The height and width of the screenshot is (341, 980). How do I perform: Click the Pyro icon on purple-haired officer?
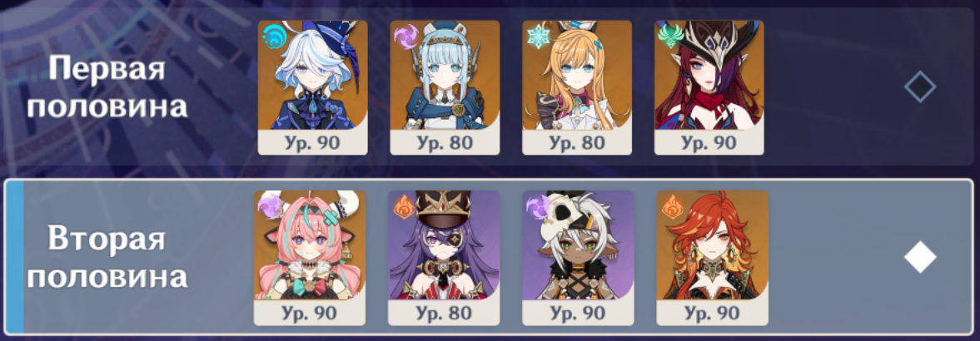403,207
